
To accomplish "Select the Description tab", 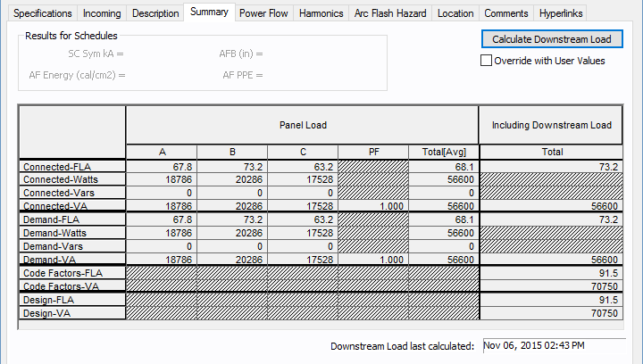I will pos(154,13).
